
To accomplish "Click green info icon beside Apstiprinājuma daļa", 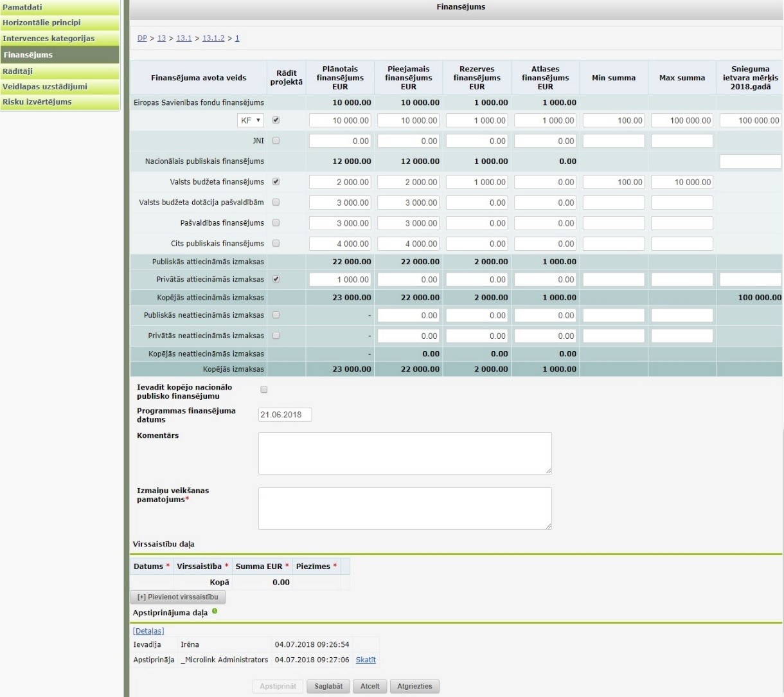I will (215, 611).
